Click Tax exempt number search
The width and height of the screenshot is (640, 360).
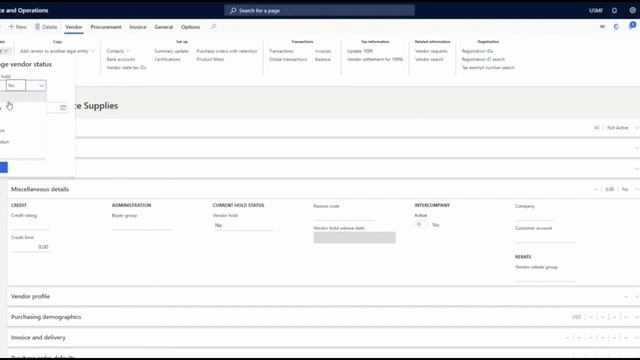(488, 67)
